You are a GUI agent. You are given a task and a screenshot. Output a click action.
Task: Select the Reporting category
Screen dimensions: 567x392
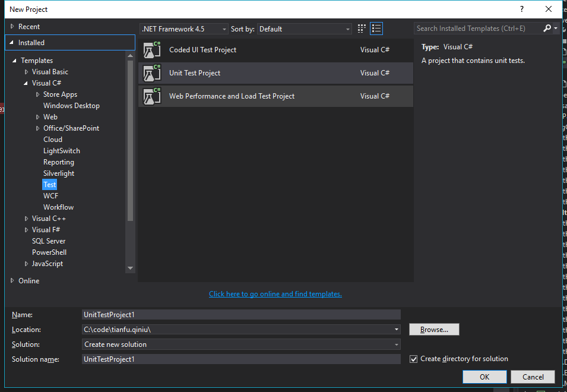(x=59, y=162)
